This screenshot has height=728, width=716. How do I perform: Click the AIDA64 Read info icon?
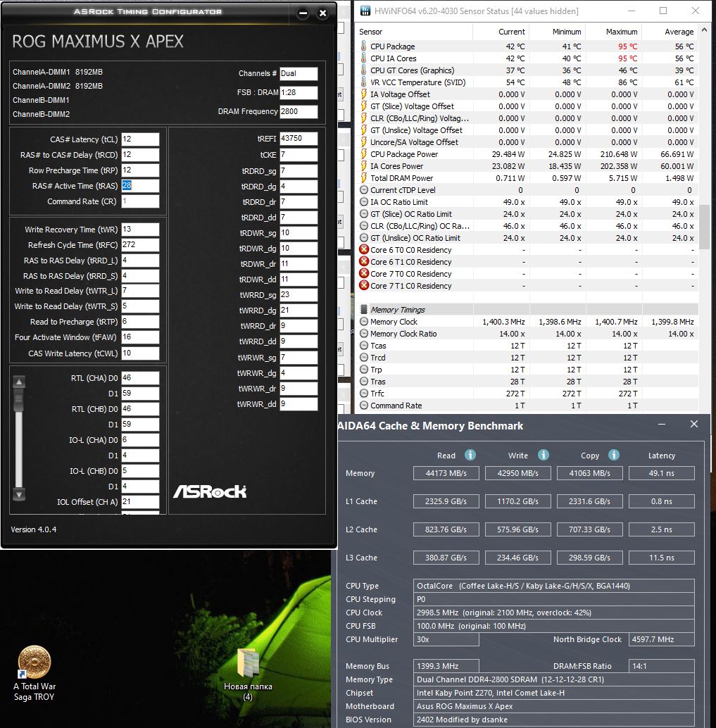(470, 455)
